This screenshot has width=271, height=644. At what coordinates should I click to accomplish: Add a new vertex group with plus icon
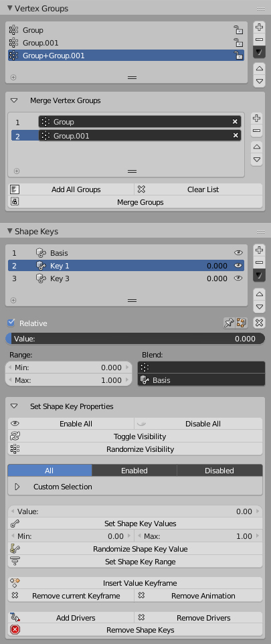259,27
